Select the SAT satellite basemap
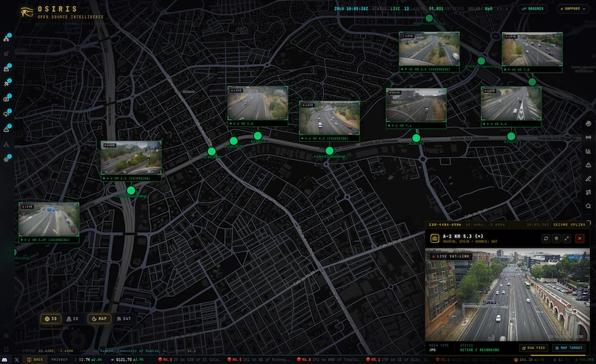 [124, 319]
